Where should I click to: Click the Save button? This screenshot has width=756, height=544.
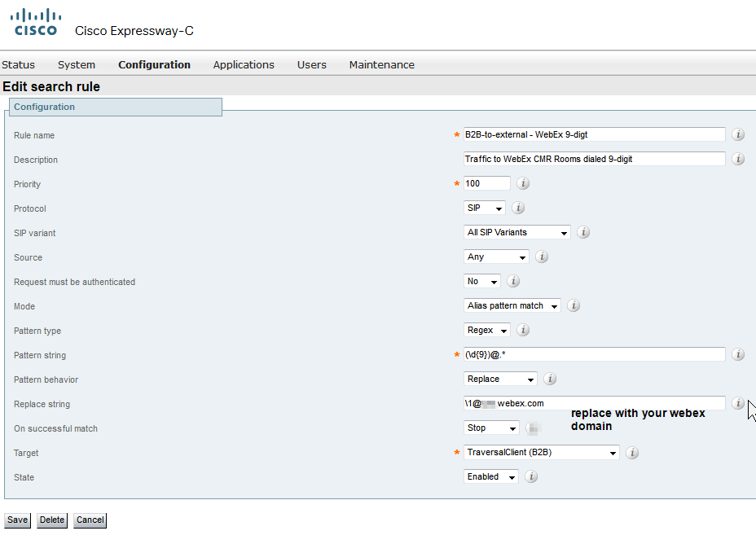pyautogui.click(x=17, y=520)
